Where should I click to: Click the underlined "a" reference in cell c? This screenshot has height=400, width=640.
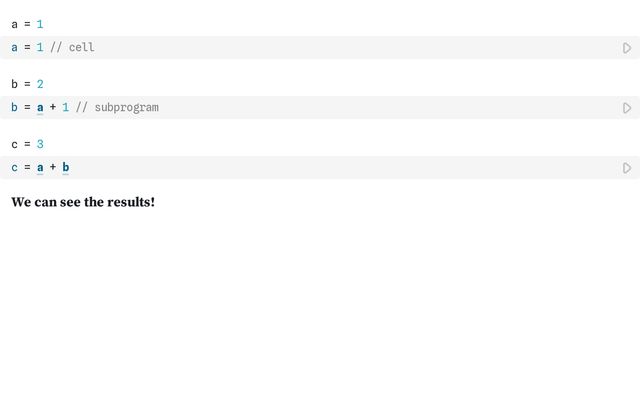tap(40, 168)
